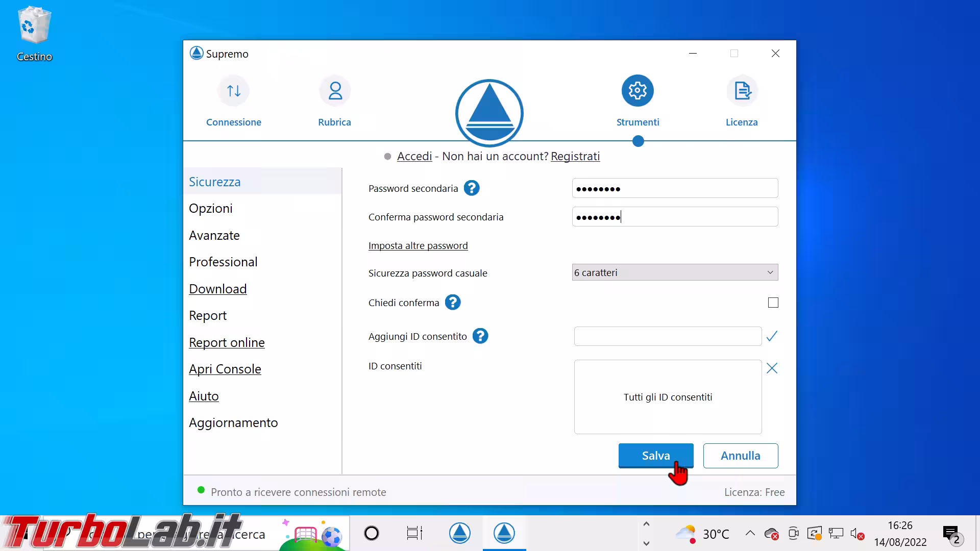The height and width of the screenshot is (551, 980).
Task: Remove allowed ID with X icon
Action: 772,368
